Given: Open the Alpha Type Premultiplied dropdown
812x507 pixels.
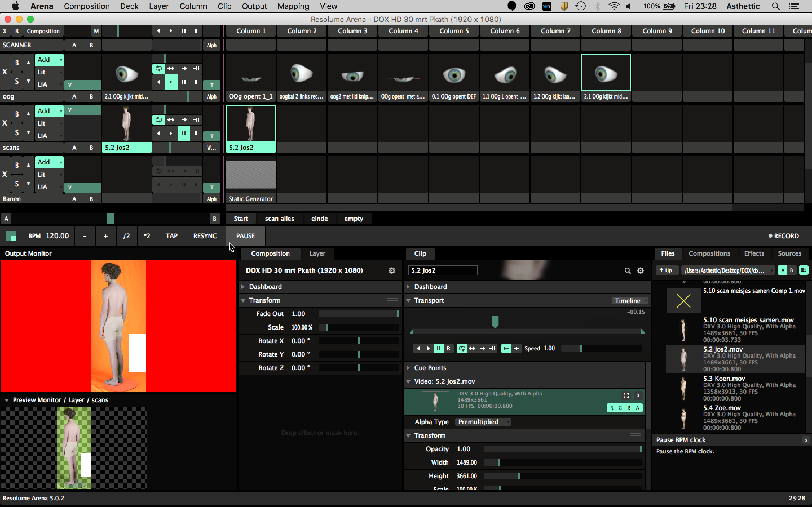Looking at the screenshot, I should [483, 422].
